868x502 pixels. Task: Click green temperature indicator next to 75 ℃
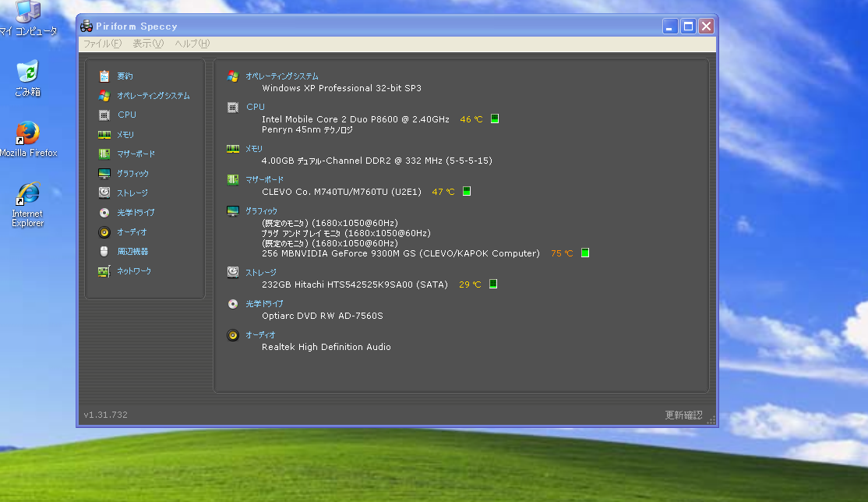tap(585, 253)
